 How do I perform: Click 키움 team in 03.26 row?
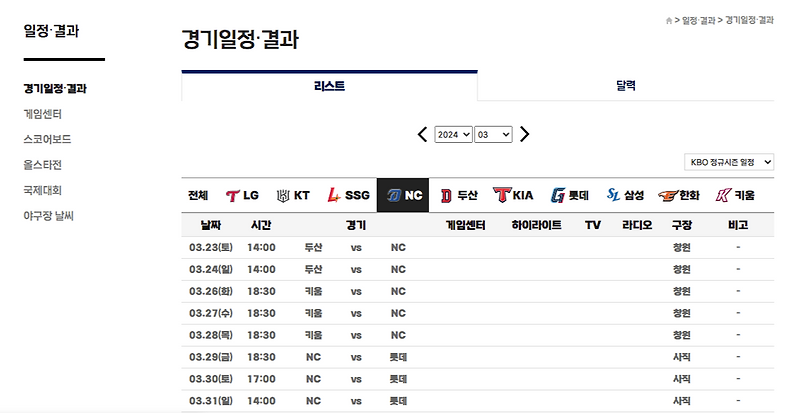tap(313, 291)
